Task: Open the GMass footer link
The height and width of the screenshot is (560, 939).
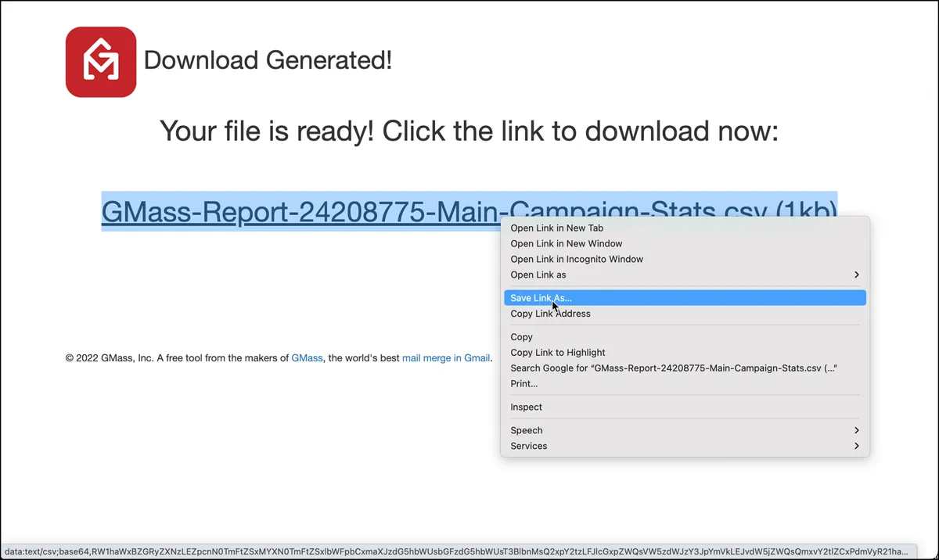Action: click(x=307, y=358)
